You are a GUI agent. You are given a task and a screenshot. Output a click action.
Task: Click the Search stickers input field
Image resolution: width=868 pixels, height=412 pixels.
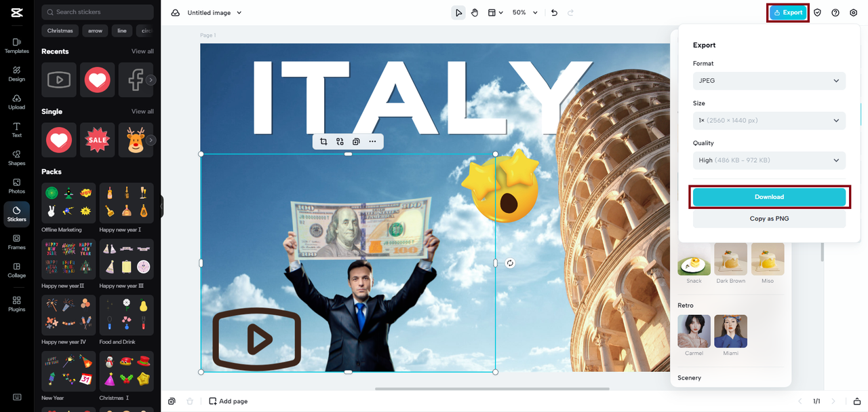98,12
